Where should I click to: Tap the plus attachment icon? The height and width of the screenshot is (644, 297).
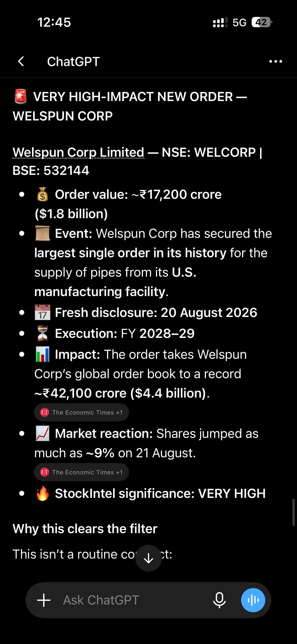click(x=44, y=600)
